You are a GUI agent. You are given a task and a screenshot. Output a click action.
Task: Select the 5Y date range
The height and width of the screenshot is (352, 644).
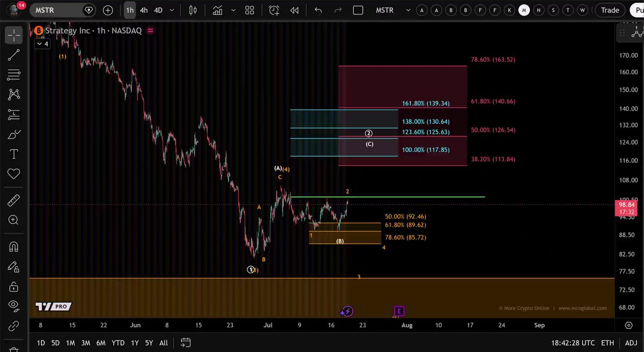click(x=149, y=343)
